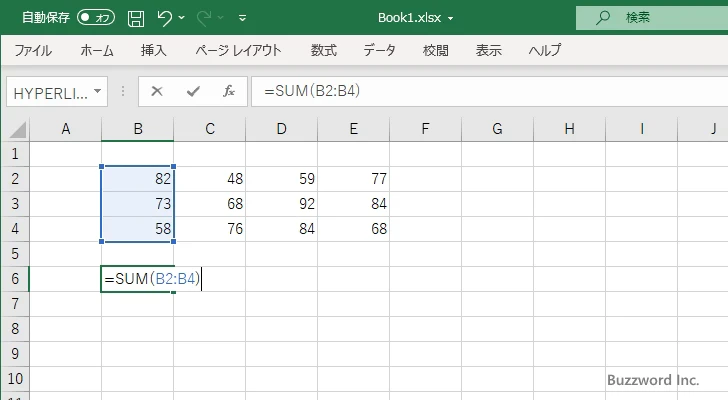Open the ヘルプ tab
The height and width of the screenshot is (400, 728).
click(x=545, y=50)
